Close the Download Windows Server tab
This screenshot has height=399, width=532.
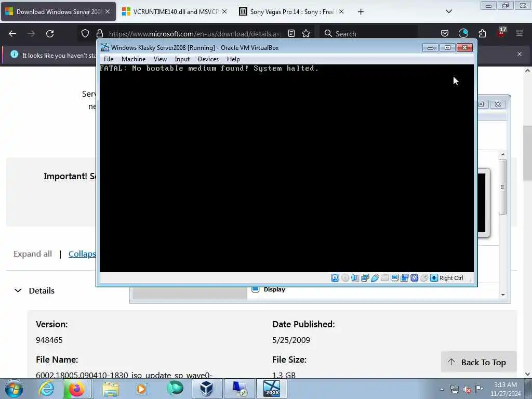[108, 11]
